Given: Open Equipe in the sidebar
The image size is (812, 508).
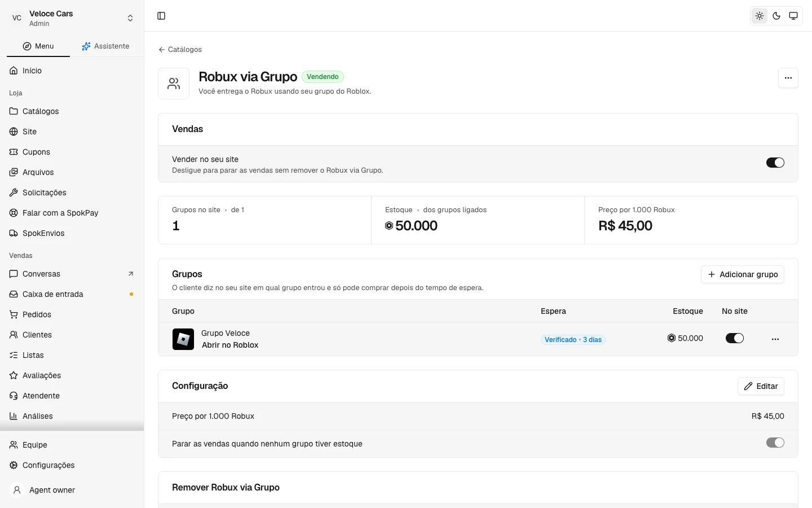Looking at the screenshot, I should 72,445.
